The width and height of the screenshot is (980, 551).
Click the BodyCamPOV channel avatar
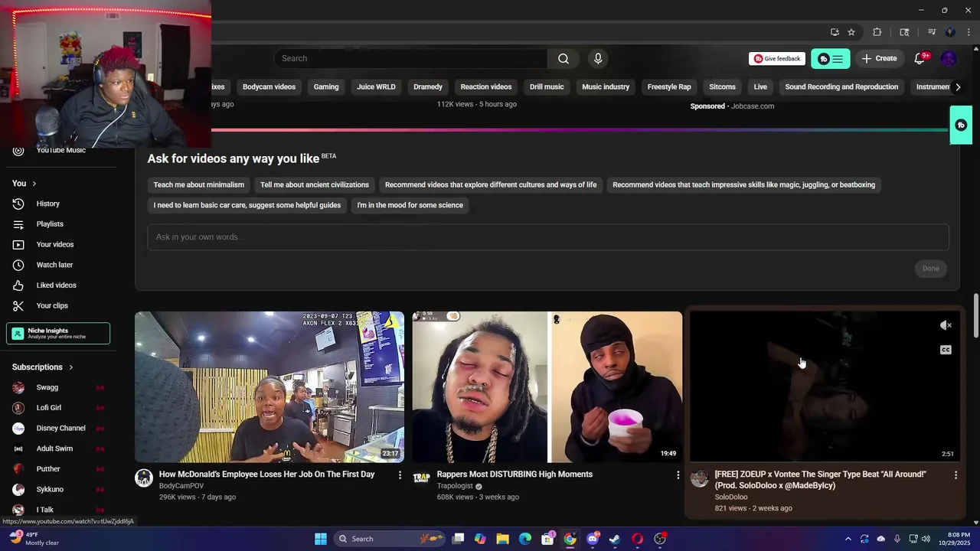(x=144, y=478)
